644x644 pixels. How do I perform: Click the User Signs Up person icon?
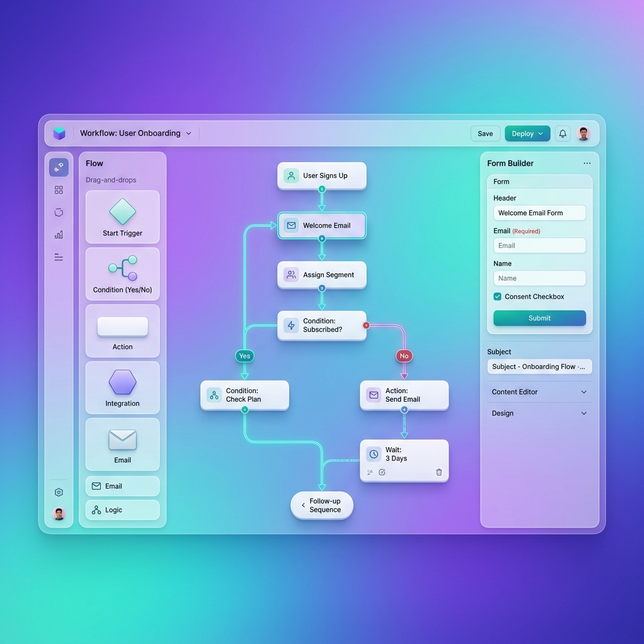(291, 176)
